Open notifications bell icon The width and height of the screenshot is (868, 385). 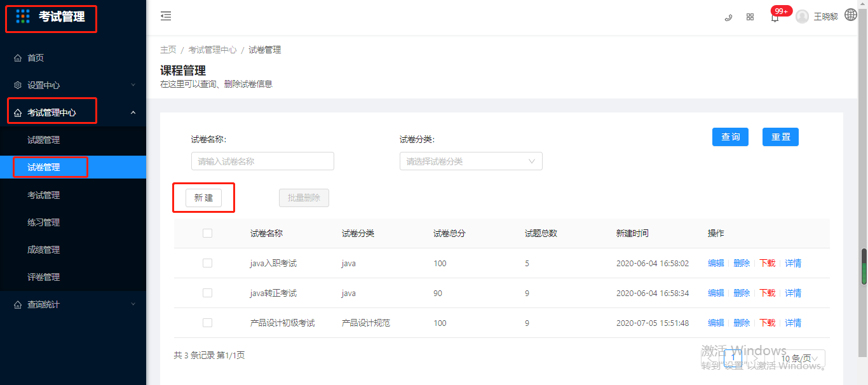[x=775, y=18]
